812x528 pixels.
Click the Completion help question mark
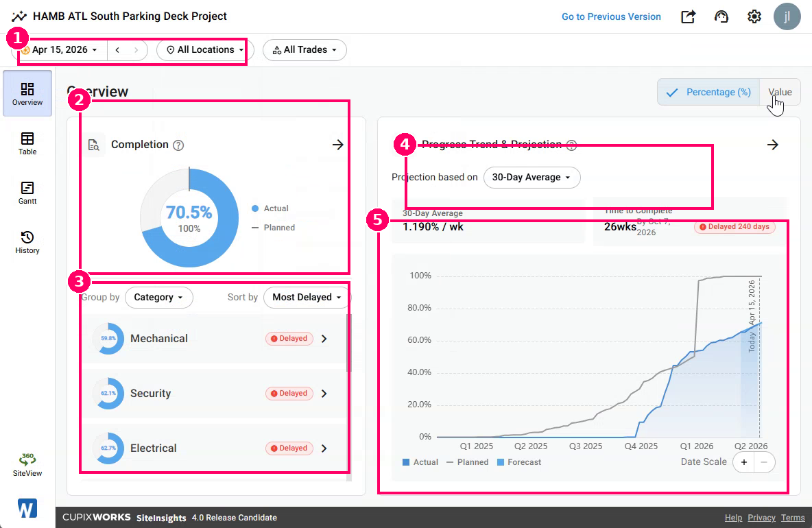tap(178, 145)
